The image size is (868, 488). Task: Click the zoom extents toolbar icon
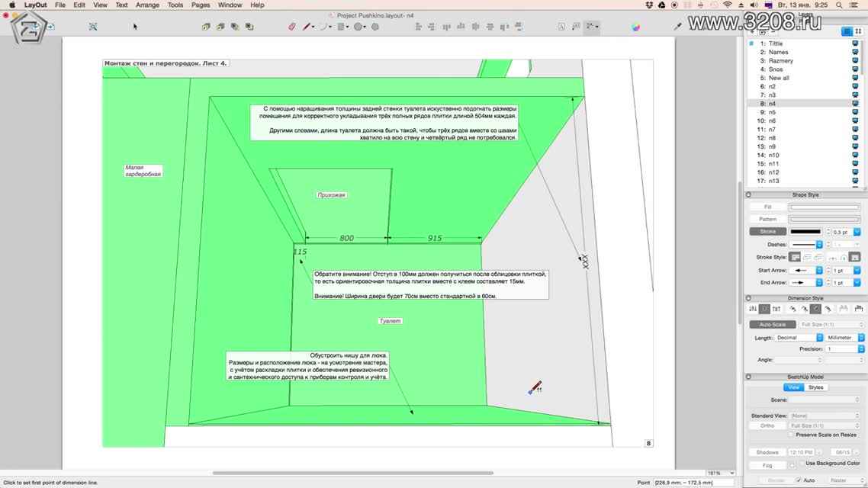[93, 27]
